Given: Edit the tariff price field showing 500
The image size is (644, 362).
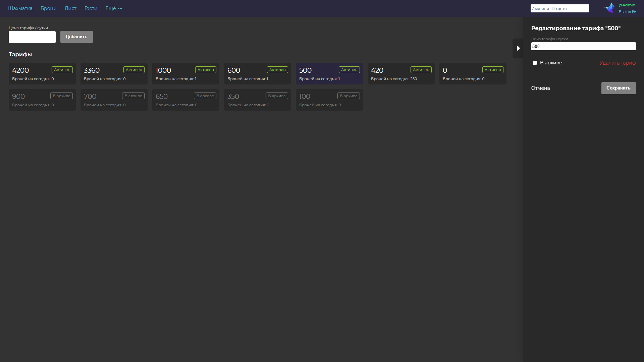Looking at the screenshot, I should pyautogui.click(x=583, y=46).
